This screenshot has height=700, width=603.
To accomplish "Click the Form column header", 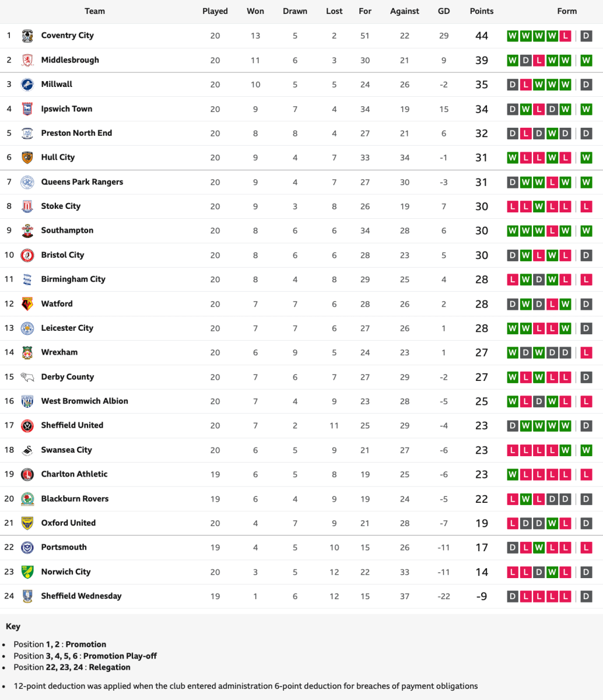I will point(567,11).
